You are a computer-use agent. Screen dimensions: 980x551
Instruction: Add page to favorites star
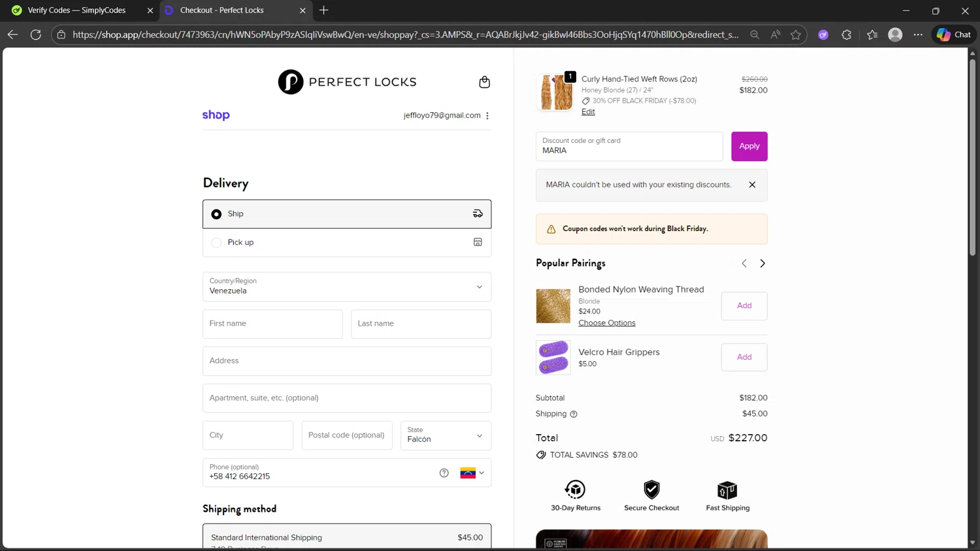796,35
